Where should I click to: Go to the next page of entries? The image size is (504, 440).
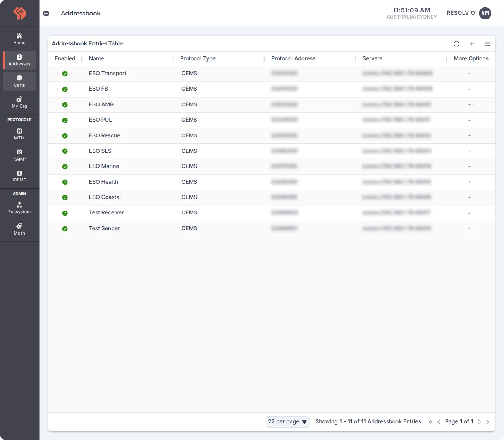[479, 422]
